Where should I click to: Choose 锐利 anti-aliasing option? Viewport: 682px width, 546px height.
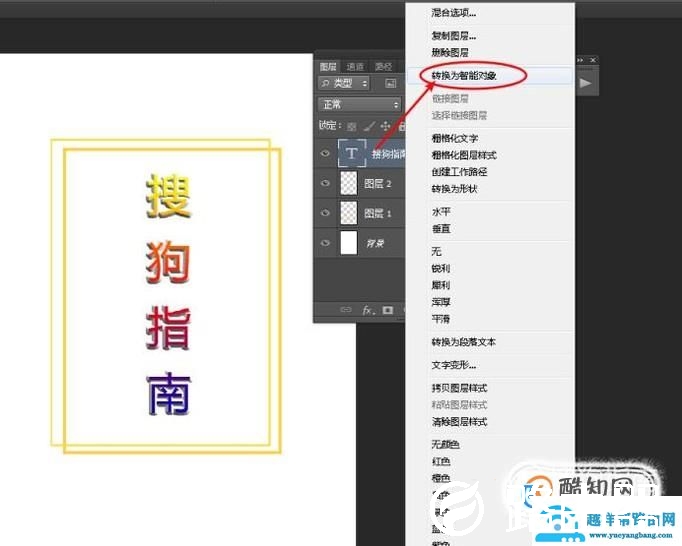[441, 268]
